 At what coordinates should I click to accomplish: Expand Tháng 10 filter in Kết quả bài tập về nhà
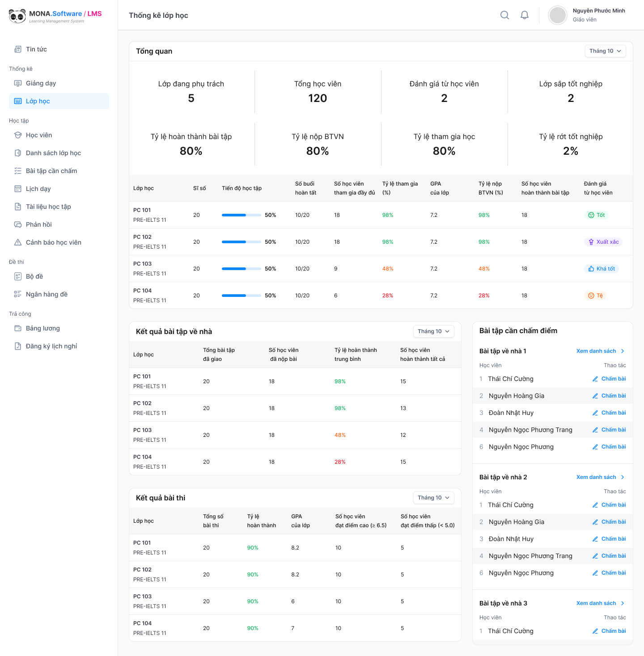(x=433, y=331)
